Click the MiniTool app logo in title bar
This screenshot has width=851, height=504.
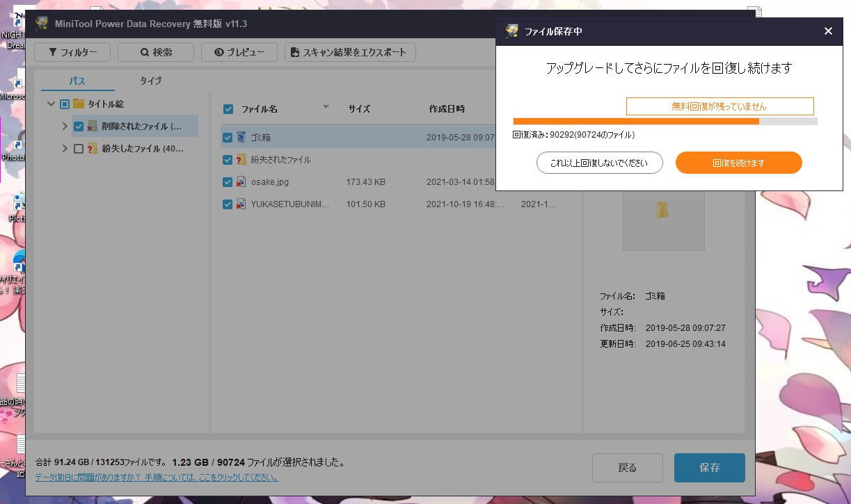42,24
